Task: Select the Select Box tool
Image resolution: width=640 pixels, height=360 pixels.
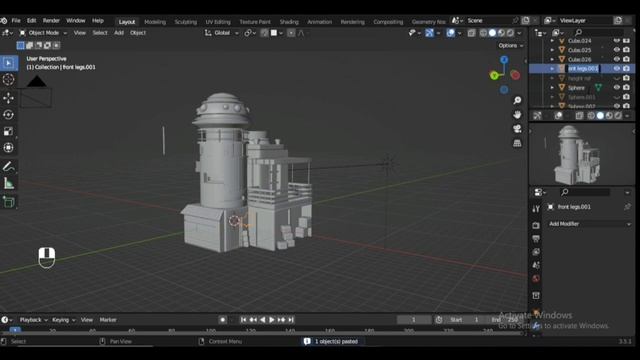Action: pyautogui.click(x=8, y=63)
